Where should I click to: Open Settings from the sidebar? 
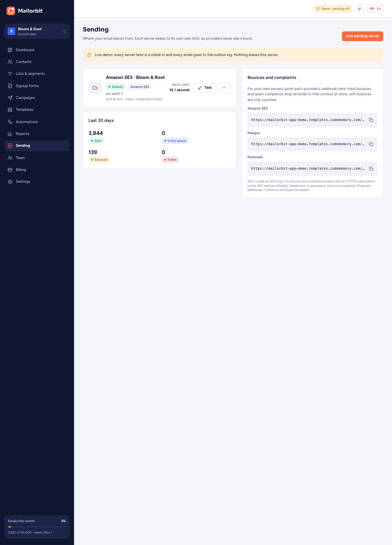37,182
